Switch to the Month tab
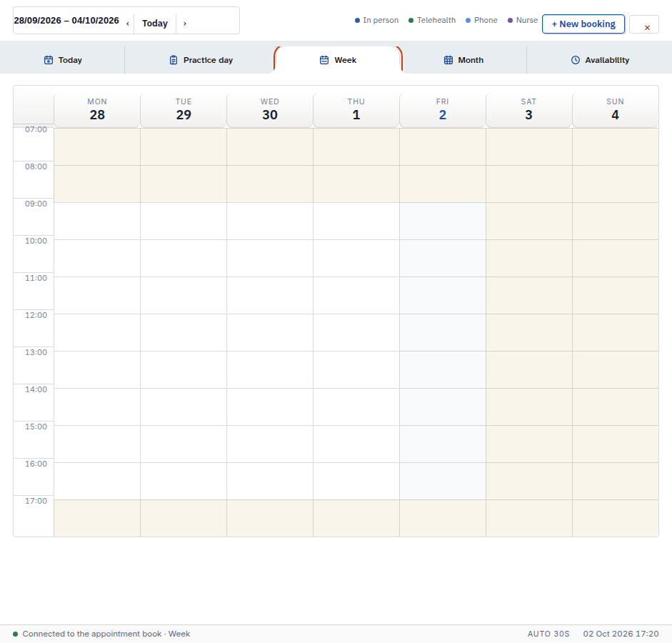The height and width of the screenshot is (643, 672). (x=463, y=60)
